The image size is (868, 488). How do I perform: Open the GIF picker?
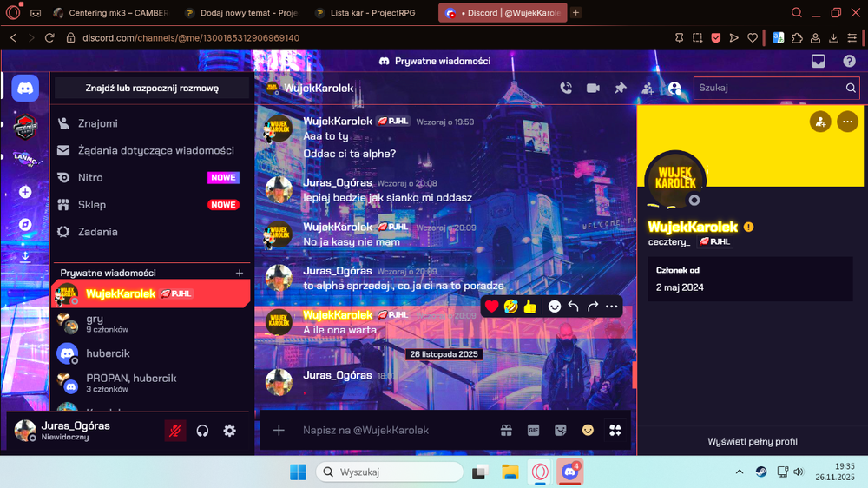click(533, 431)
